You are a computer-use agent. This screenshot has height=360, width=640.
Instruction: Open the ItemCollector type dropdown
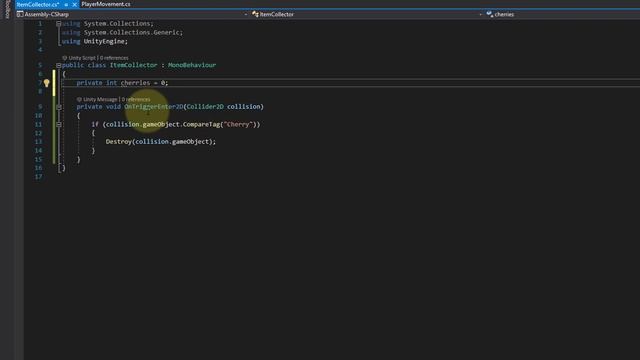[x=367, y=14]
